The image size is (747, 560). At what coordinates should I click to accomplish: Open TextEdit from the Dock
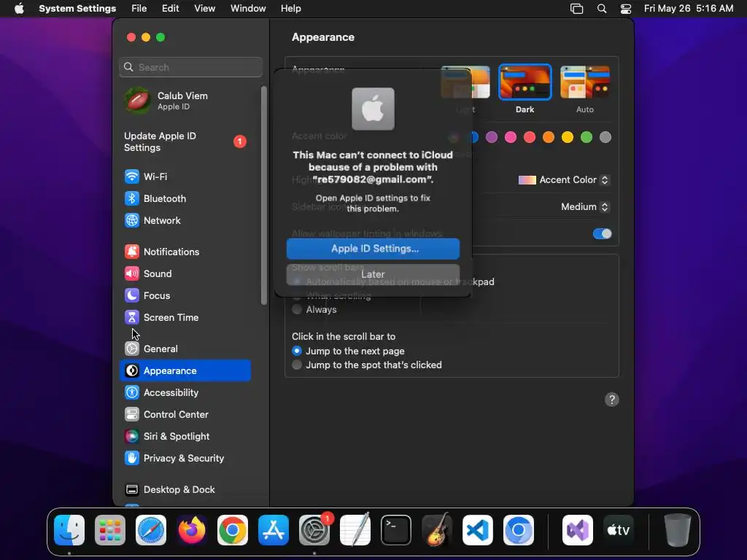pyautogui.click(x=355, y=530)
